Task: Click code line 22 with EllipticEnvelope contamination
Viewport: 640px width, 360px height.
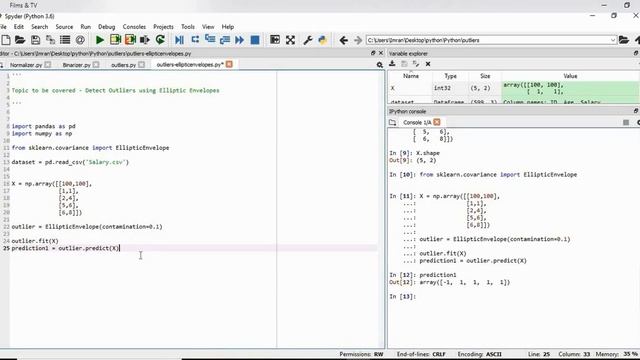Action: pos(87,227)
